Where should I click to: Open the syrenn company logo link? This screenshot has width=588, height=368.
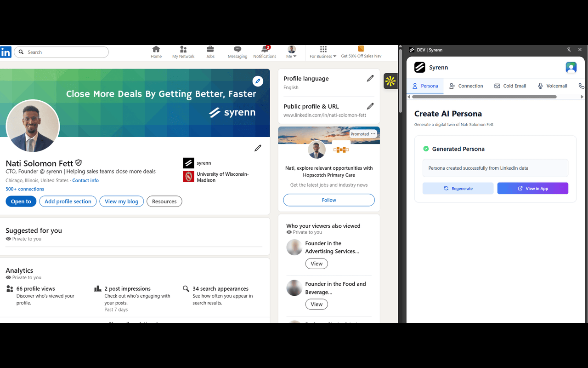point(188,163)
